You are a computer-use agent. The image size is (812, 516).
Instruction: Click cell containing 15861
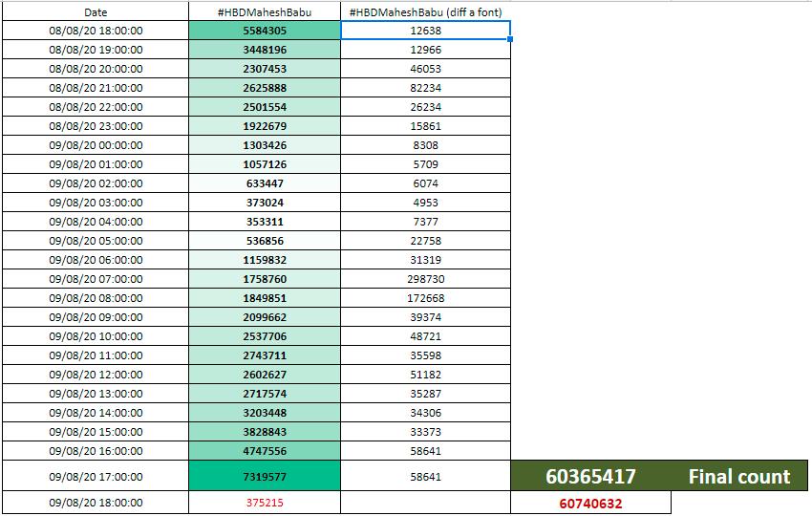pyautogui.click(x=425, y=126)
